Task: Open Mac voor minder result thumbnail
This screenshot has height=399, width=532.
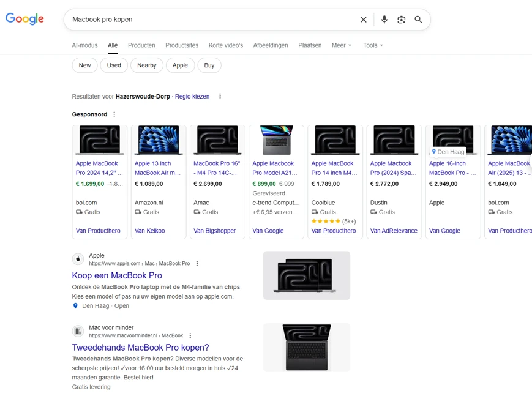Action: click(x=307, y=348)
